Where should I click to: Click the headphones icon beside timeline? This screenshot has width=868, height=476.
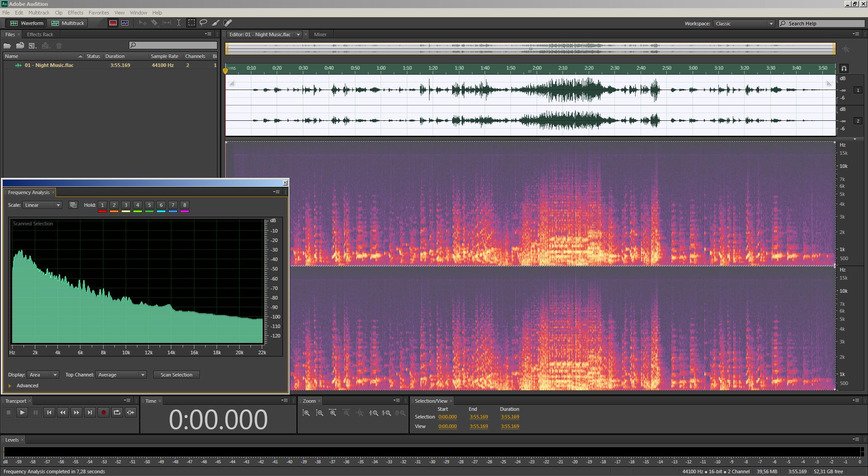pos(844,68)
